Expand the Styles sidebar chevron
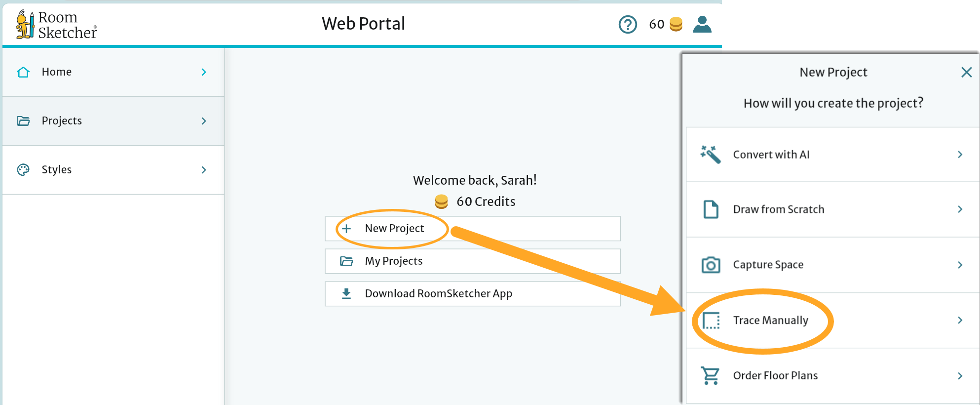This screenshot has width=980, height=405. click(x=204, y=170)
